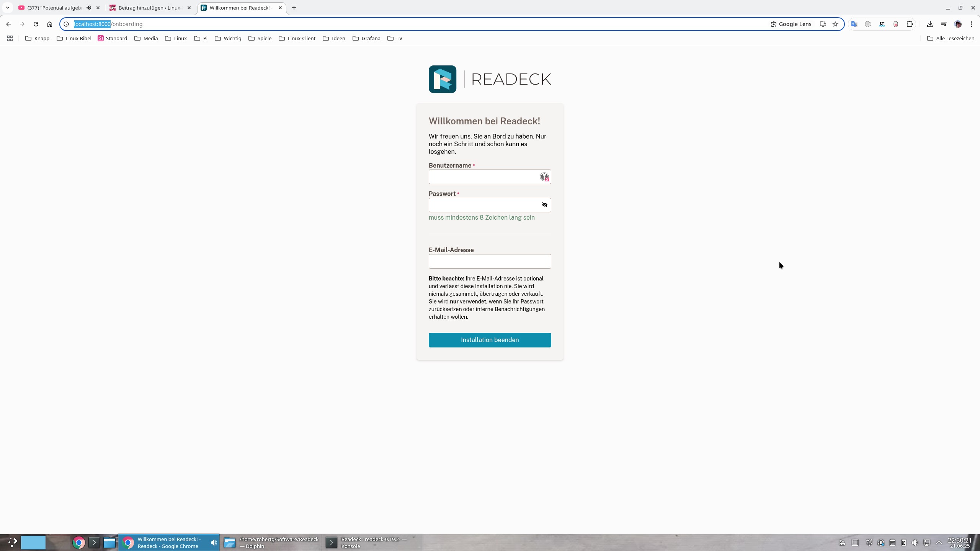Viewport: 980px width, 551px height.
Task: Click the install app icon in address bar
Action: (823, 24)
